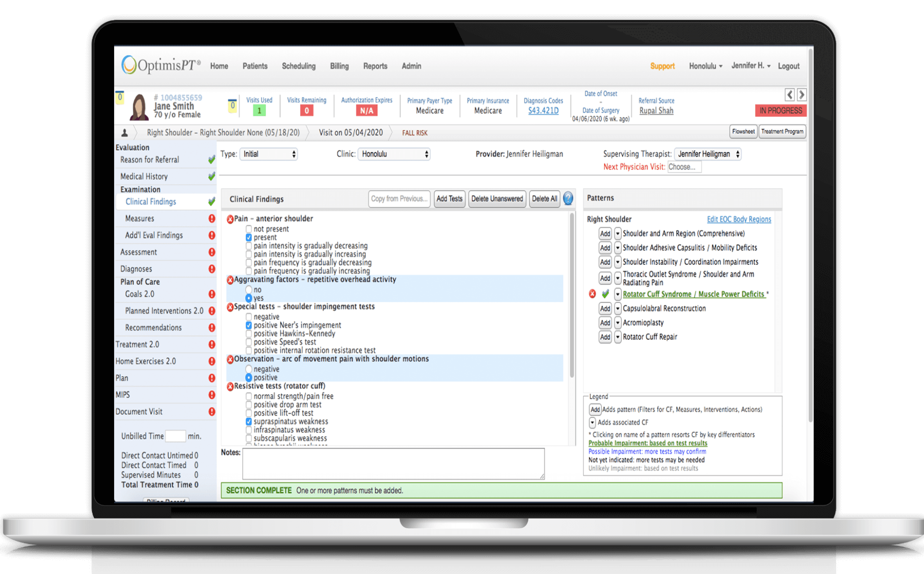Viewport: 924px width, 574px height.
Task: Click the Clinical Findings list scrollbar
Action: click(x=572, y=296)
